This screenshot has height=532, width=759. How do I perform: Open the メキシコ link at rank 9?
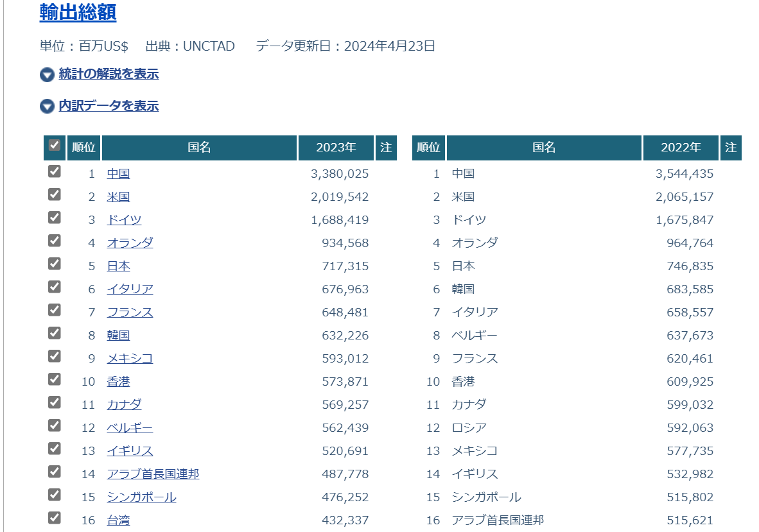point(130,359)
